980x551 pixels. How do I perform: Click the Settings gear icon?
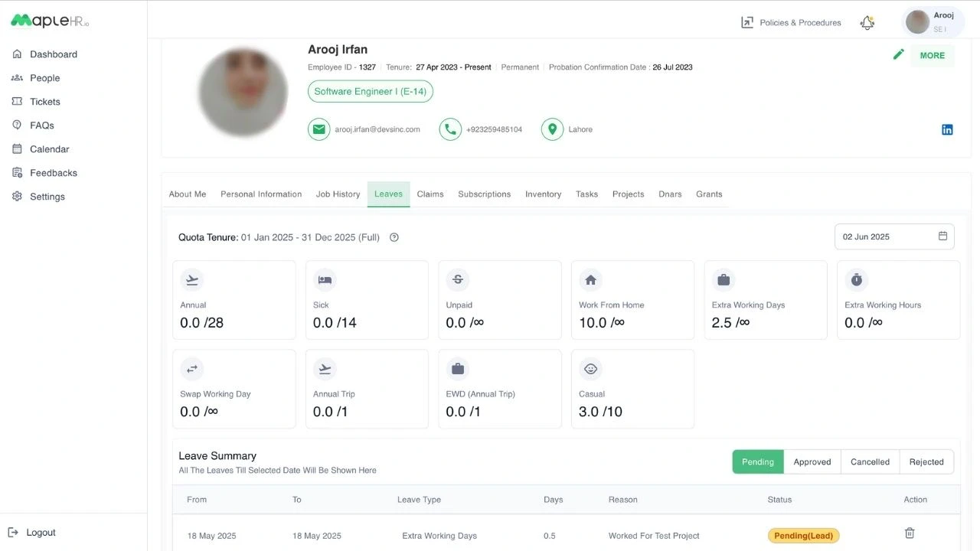click(17, 197)
